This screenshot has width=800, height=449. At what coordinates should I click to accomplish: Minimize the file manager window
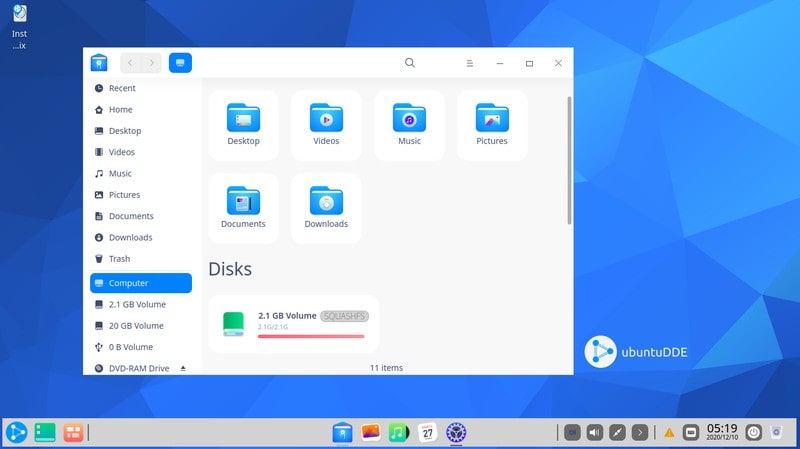pyautogui.click(x=500, y=63)
